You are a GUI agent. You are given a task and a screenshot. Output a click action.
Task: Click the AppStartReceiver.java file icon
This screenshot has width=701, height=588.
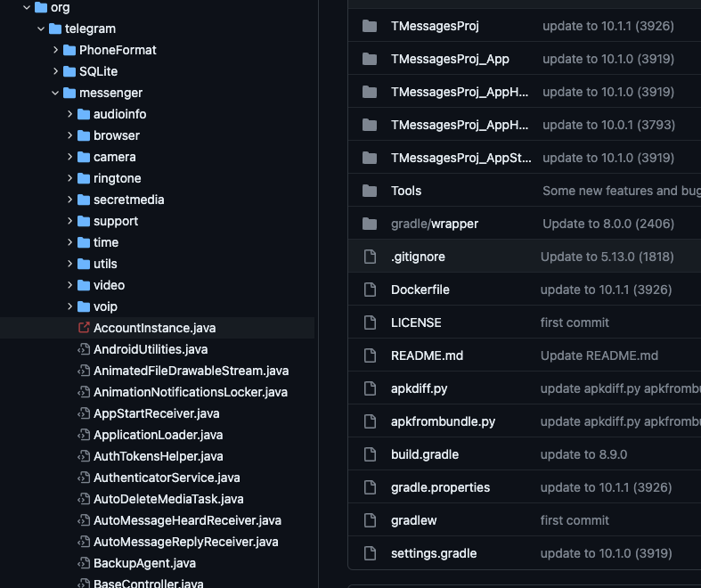(x=84, y=413)
